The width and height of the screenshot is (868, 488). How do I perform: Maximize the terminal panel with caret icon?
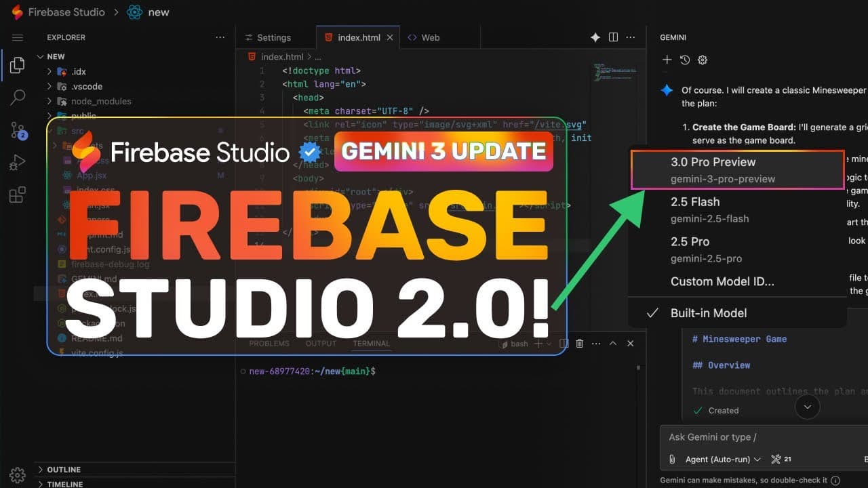pyautogui.click(x=613, y=344)
